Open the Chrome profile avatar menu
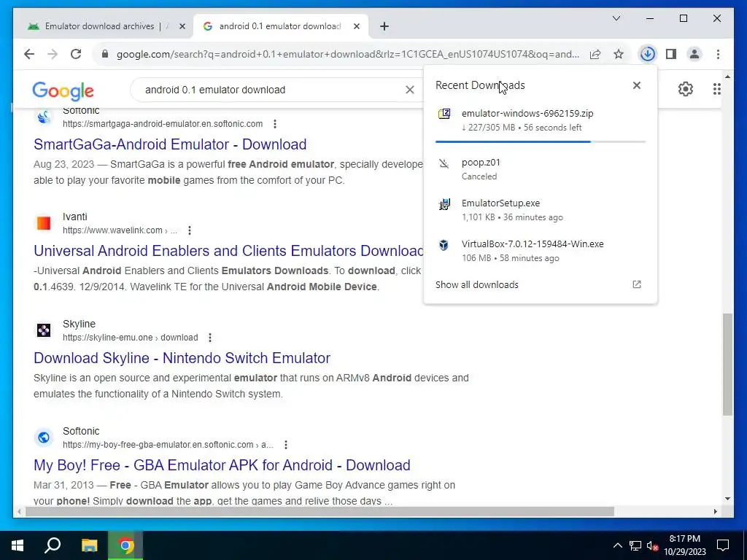This screenshot has height=560, width=747. [694, 54]
